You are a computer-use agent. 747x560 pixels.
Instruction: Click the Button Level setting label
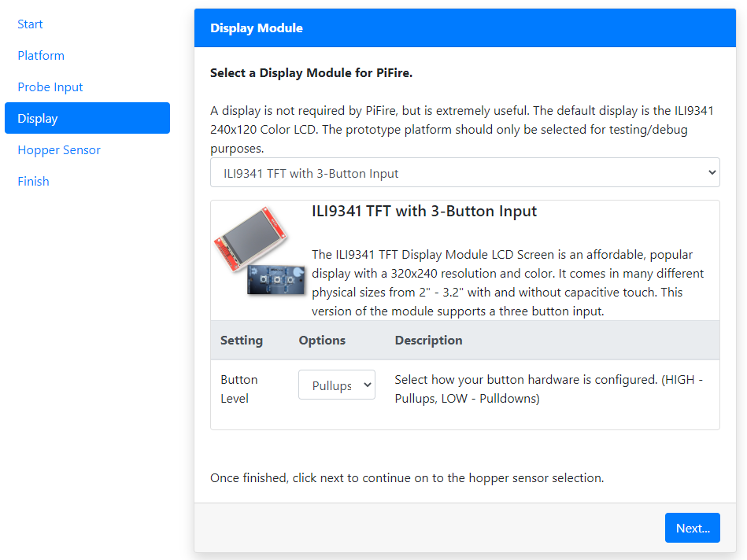(x=239, y=389)
